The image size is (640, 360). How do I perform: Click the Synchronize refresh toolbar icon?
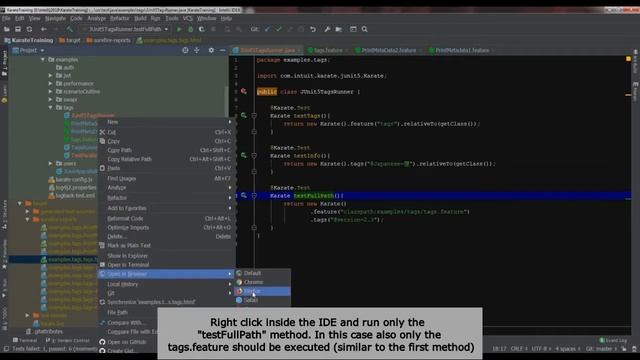coord(29,29)
